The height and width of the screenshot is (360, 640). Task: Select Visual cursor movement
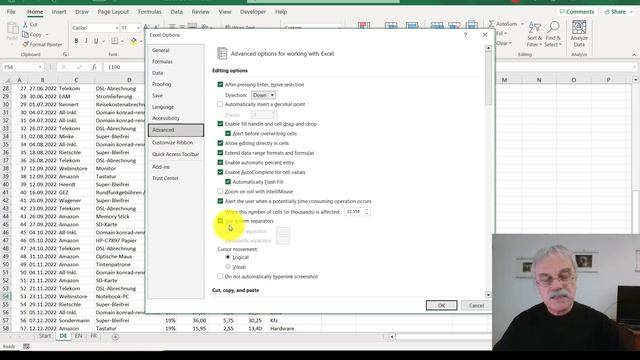tap(228, 267)
